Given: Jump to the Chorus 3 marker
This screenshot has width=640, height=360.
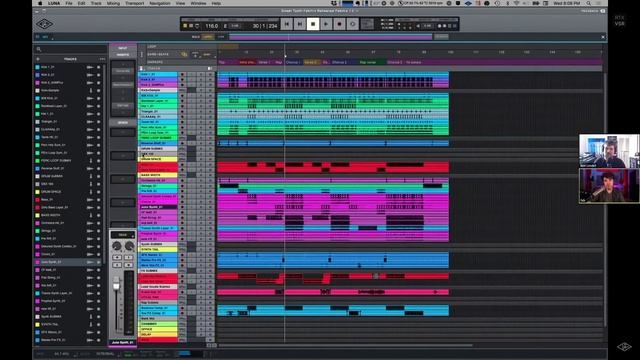Looking at the screenshot, I should 395,62.
